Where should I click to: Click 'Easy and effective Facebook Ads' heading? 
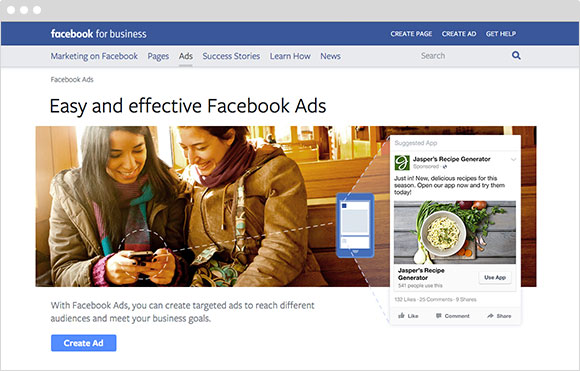click(188, 106)
